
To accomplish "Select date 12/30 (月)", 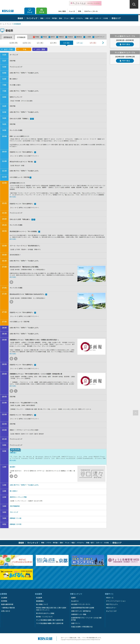I will coord(13,43).
